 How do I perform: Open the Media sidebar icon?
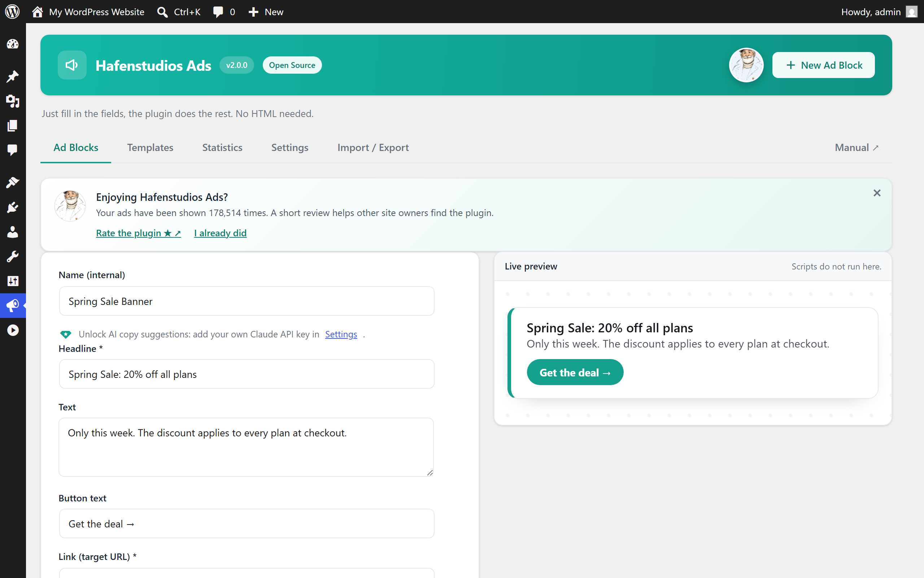pos(13,101)
